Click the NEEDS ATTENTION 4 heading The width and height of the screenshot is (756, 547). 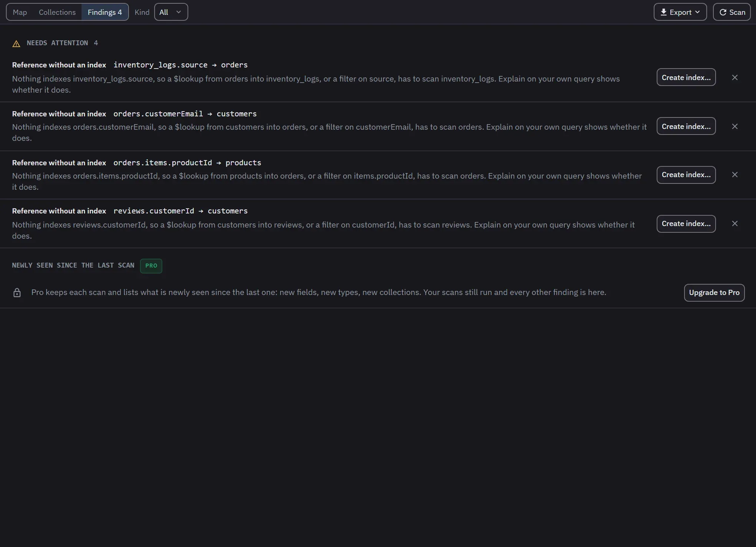tap(62, 43)
